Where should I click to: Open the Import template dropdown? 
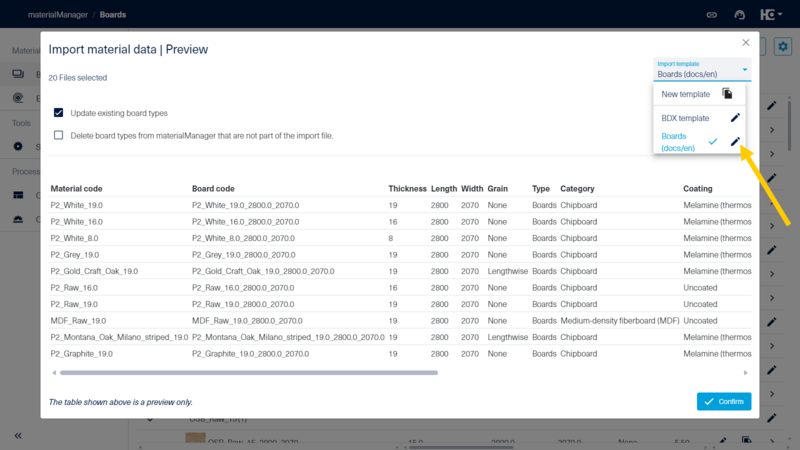click(x=702, y=69)
